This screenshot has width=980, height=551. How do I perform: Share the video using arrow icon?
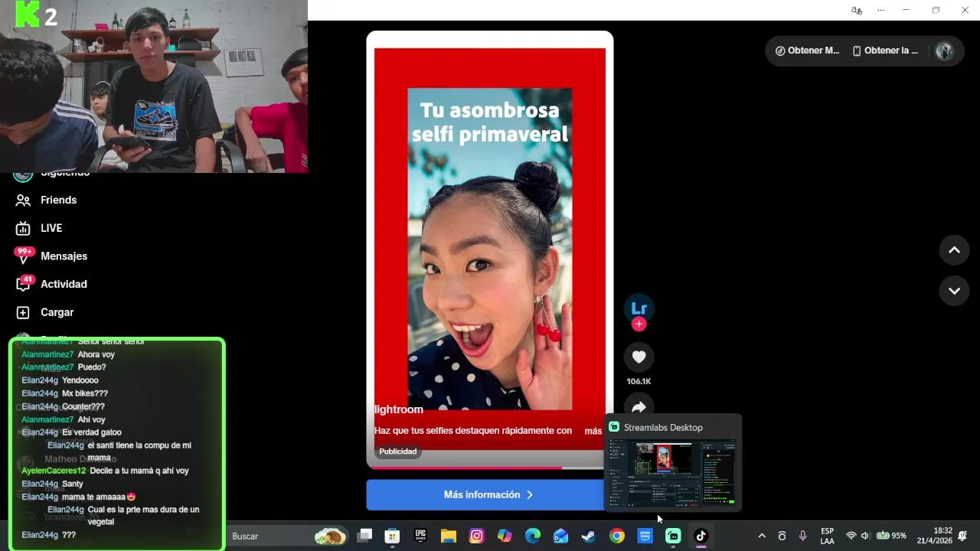(x=639, y=406)
